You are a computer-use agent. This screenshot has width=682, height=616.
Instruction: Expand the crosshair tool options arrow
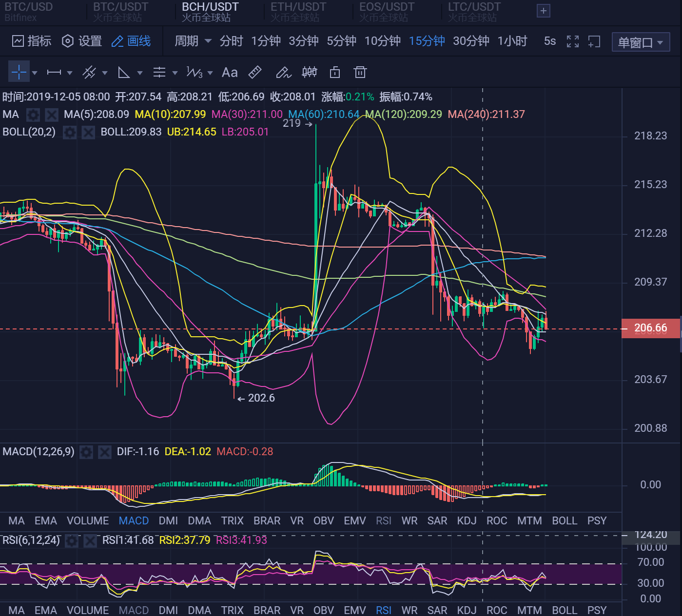35,73
